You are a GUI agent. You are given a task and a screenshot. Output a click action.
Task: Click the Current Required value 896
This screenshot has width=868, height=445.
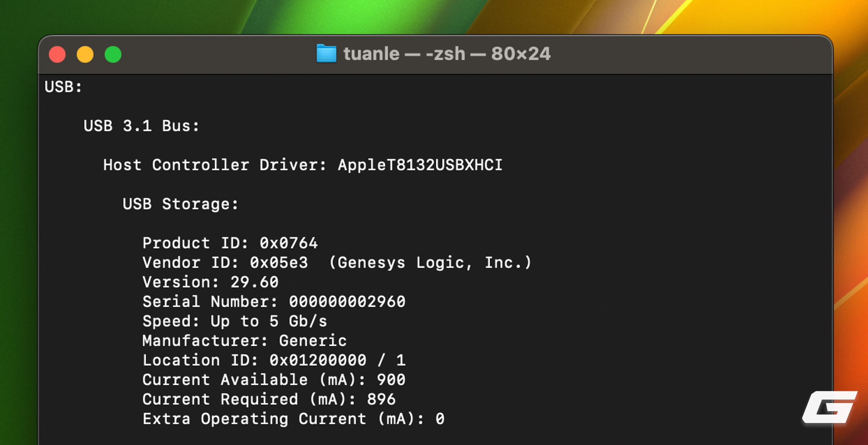pos(381,399)
